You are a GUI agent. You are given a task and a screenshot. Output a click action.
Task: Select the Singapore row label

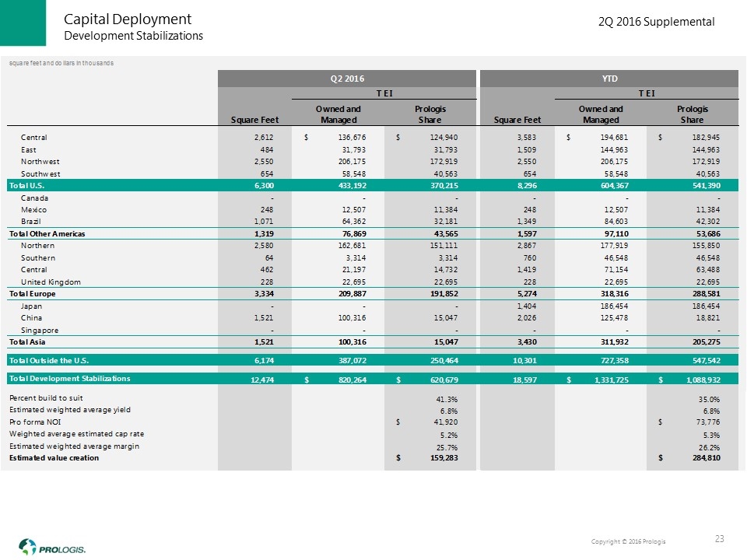38,330
